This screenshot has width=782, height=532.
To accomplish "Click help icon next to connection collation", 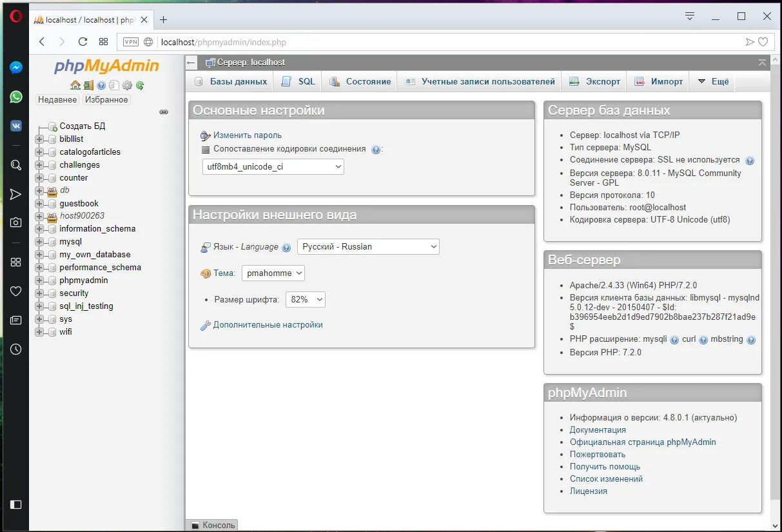I will pyautogui.click(x=376, y=149).
